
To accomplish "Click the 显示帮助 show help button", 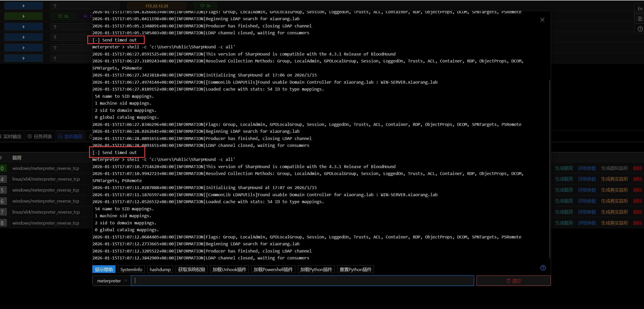I will tap(104, 269).
